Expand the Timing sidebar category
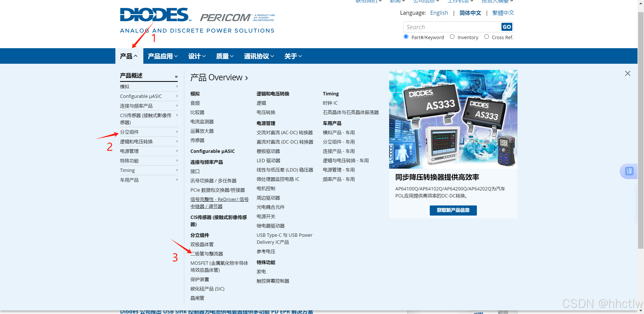 click(x=149, y=170)
